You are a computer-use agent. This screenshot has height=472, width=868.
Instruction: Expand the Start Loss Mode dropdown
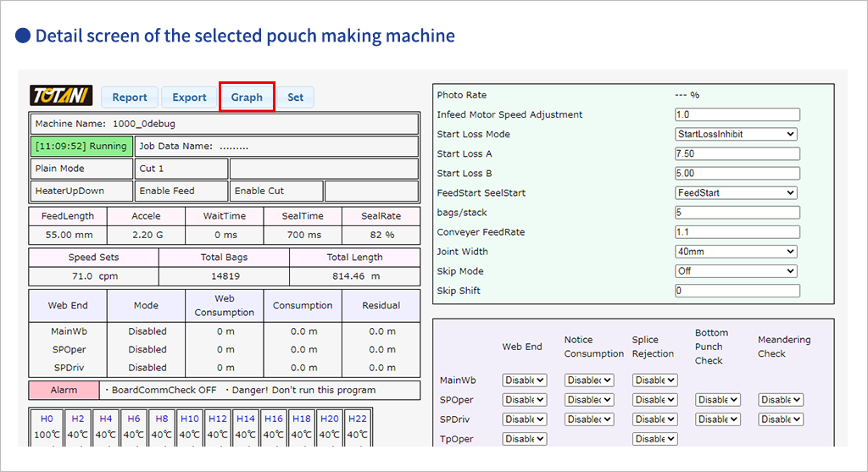click(x=736, y=134)
